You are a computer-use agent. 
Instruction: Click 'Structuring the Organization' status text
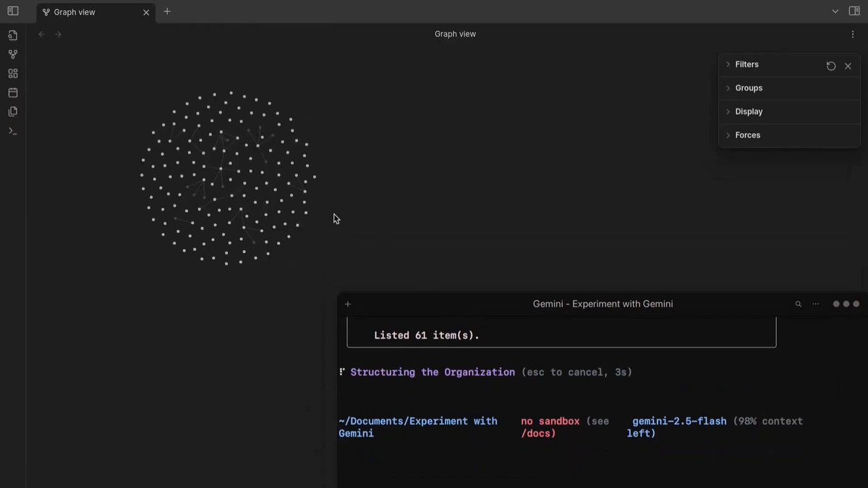(433, 372)
